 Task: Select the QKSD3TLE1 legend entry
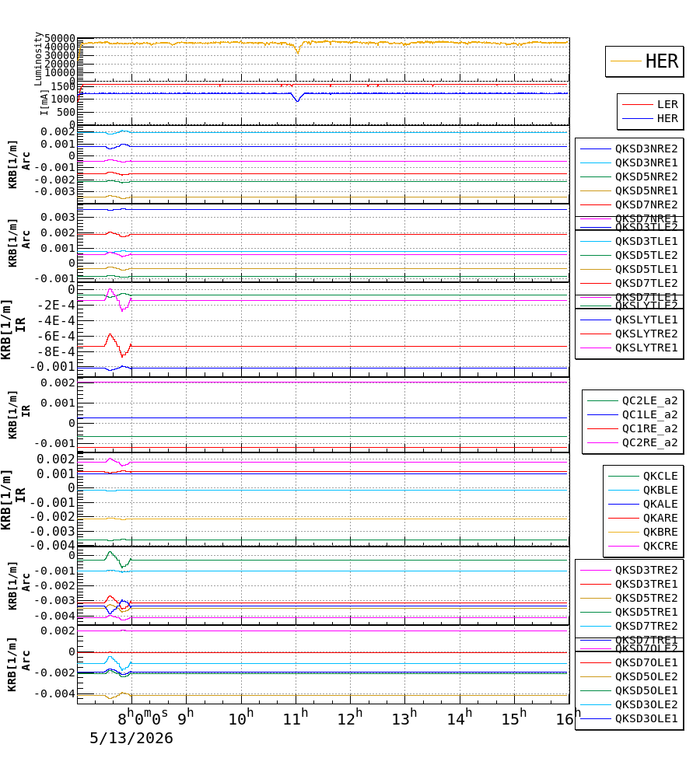coord(628,242)
